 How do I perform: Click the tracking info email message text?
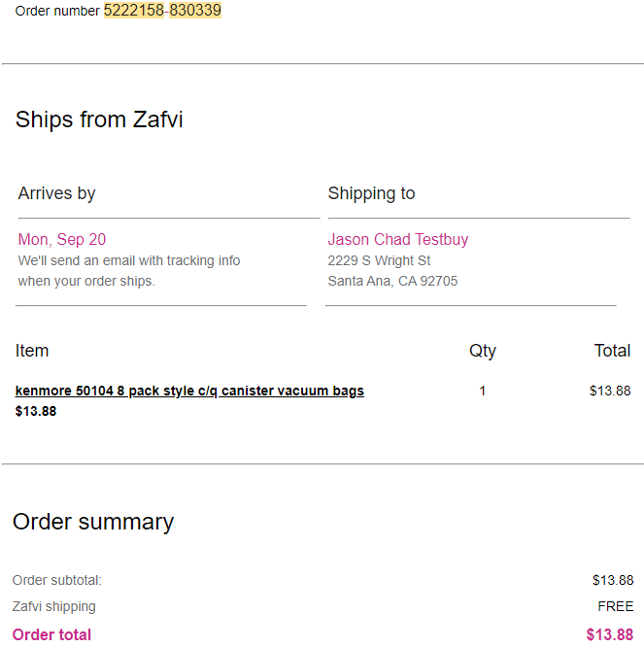coord(129,271)
